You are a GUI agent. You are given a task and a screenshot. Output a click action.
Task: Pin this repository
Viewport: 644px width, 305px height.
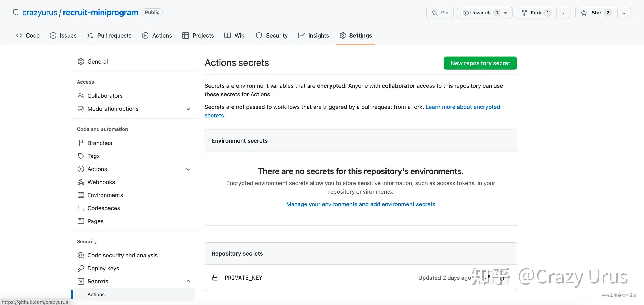click(x=440, y=13)
